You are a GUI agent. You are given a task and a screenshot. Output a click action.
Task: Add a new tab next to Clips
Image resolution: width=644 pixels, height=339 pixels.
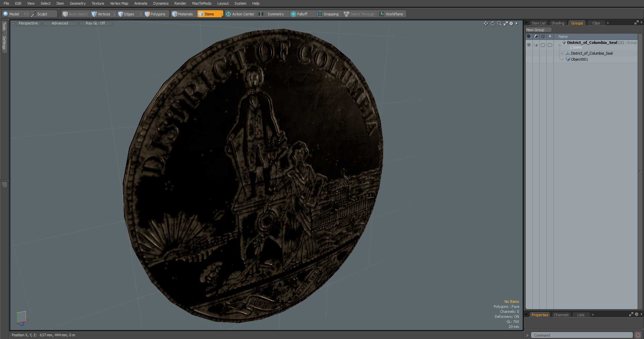pos(607,23)
